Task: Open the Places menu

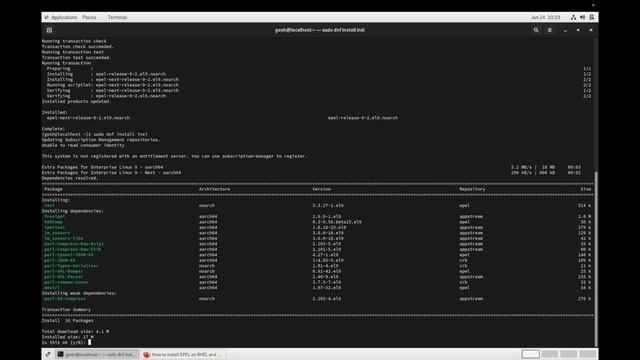Action: tap(89, 17)
